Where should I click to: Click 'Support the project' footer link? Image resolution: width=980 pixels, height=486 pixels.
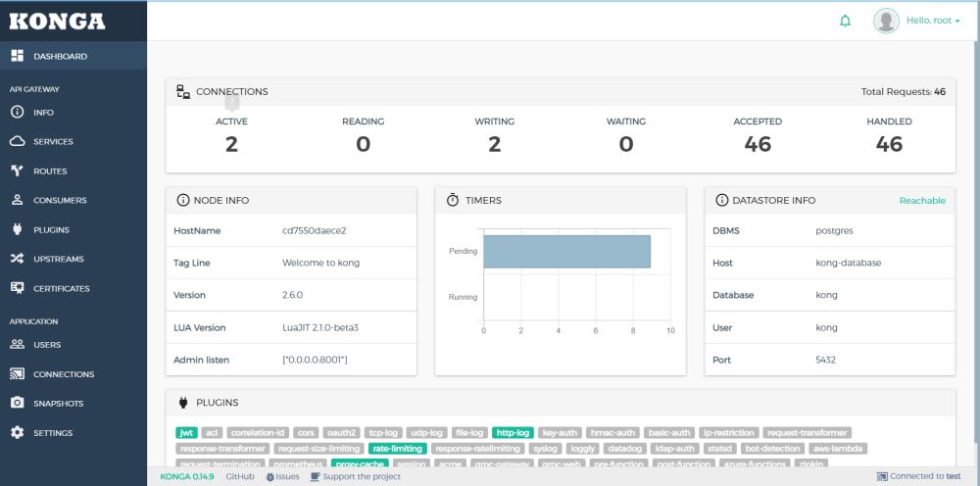coord(356,476)
